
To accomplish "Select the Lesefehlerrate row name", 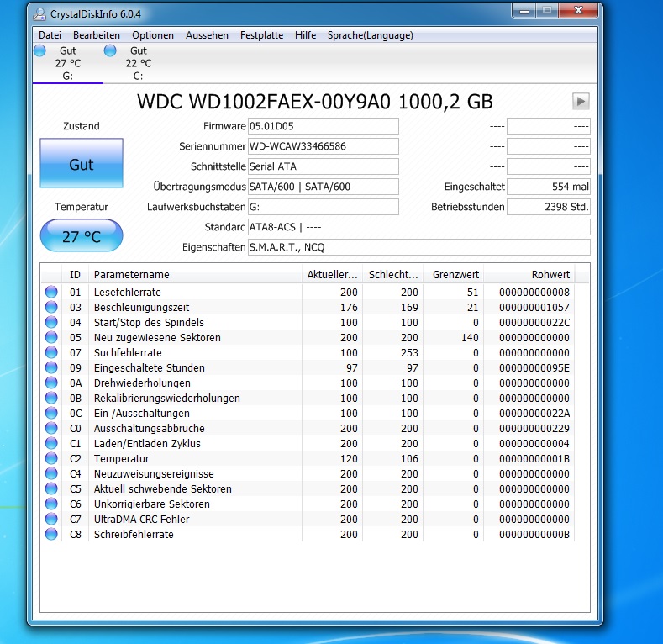I will click(x=127, y=292).
